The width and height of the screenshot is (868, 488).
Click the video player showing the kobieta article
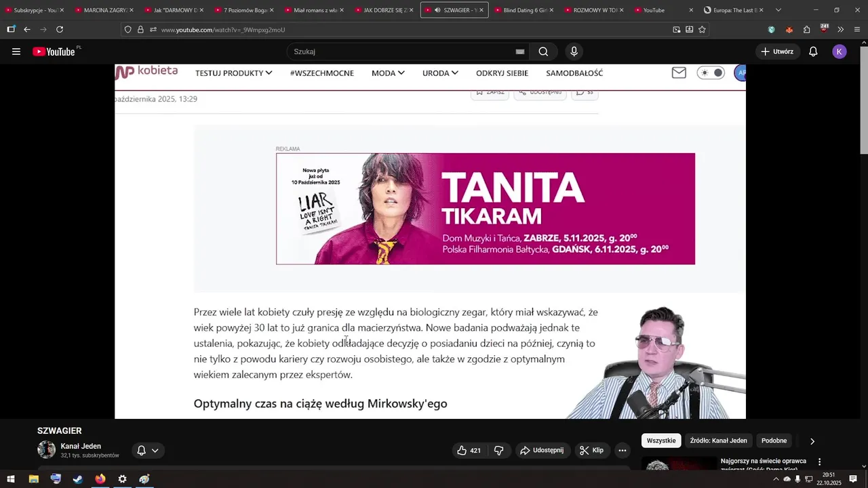point(430,241)
